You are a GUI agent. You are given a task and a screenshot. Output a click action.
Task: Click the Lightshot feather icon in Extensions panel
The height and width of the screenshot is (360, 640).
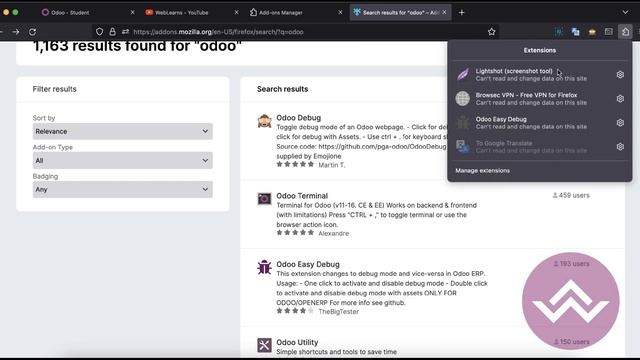pyautogui.click(x=463, y=75)
